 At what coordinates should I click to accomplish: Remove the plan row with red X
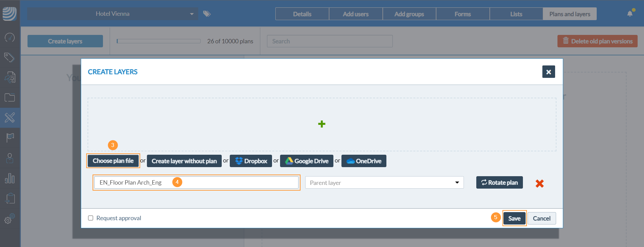point(539,183)
